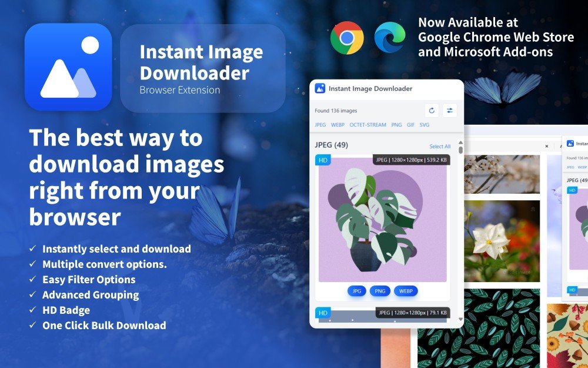Close the background browser tab with X
Image resolution: width=588 pixels, height=368 pixels.
547,146
